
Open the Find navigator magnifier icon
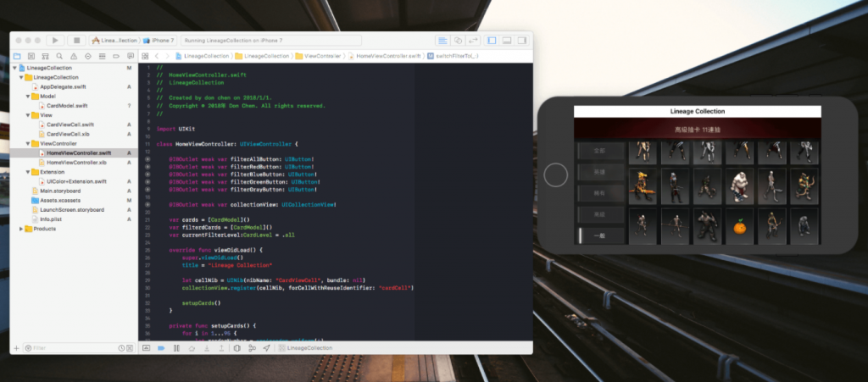pos(59,57)
